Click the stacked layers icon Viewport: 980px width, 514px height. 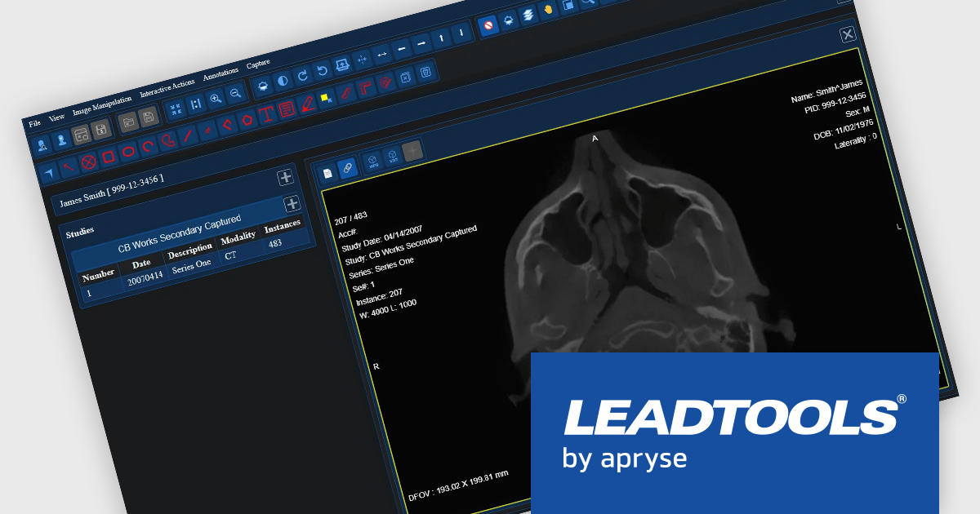point(528,15)
